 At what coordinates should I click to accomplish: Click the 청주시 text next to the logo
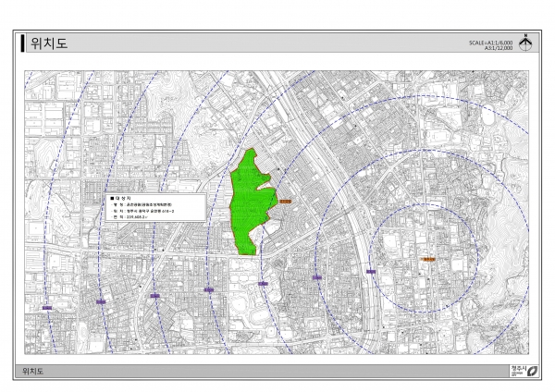[x=517, y=370]
